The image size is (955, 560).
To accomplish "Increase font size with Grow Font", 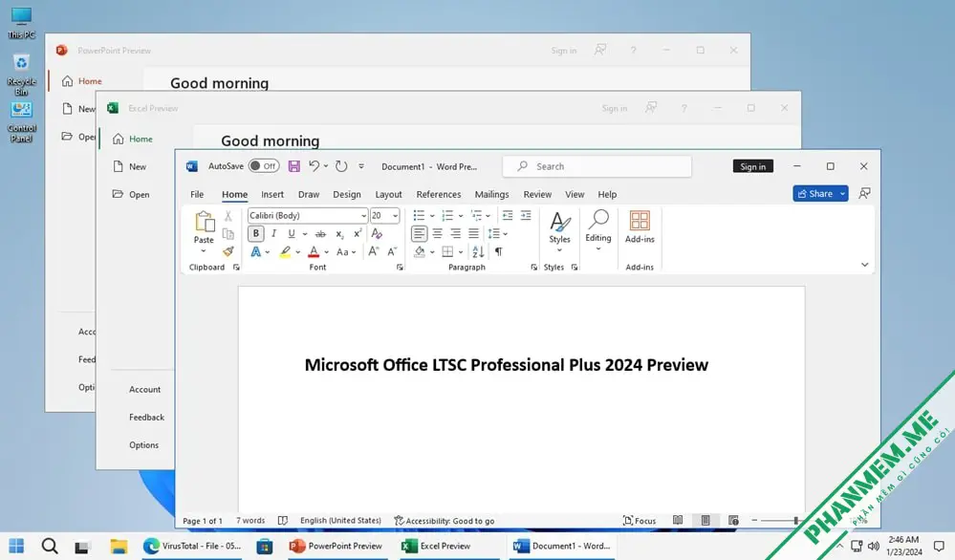I will (374, 251).
